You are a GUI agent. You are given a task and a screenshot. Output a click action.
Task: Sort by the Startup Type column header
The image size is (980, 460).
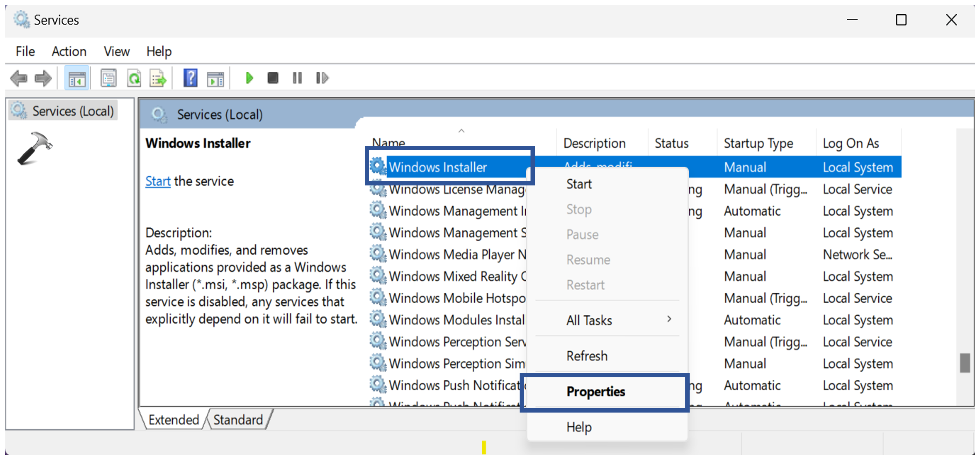click(758, 143)
